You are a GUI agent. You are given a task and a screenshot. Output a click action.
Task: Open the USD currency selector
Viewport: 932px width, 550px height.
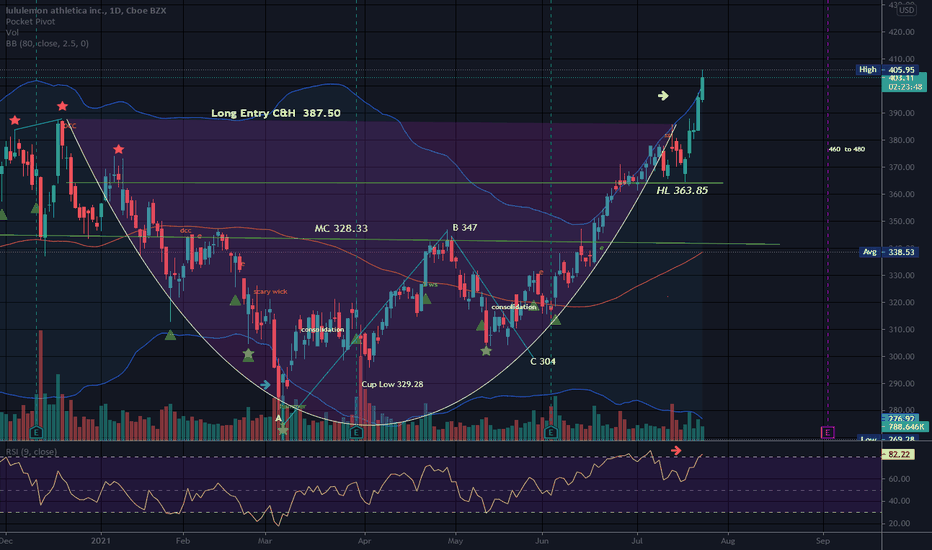(906, 10)
